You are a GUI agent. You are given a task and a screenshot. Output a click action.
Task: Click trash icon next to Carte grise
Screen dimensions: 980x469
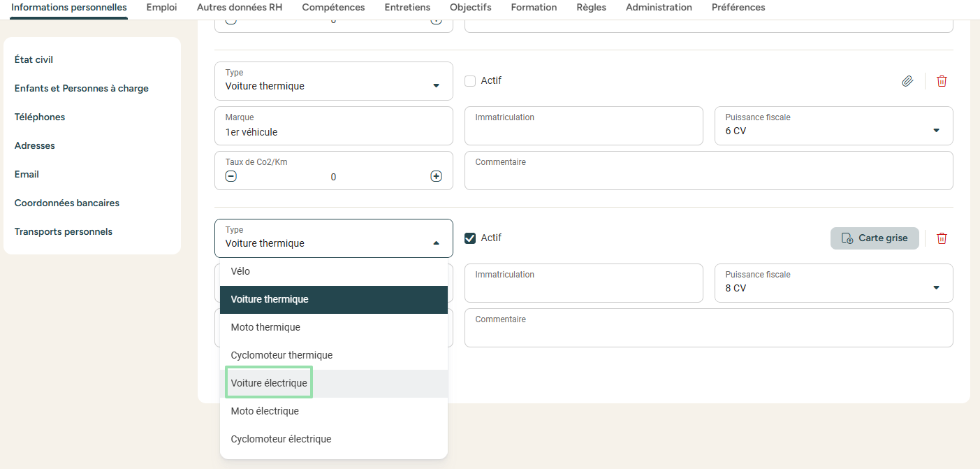(x=942, y=238)
